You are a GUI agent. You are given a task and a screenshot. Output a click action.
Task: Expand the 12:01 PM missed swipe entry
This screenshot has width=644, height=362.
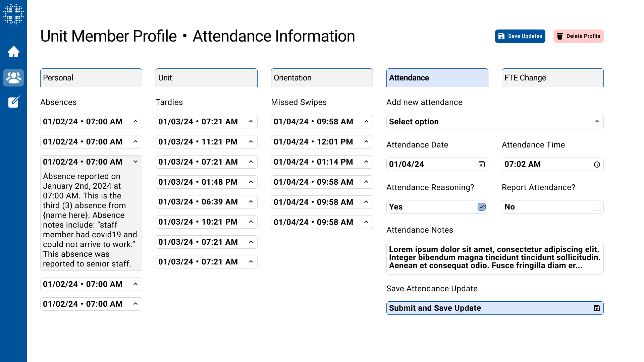[366, 142]
